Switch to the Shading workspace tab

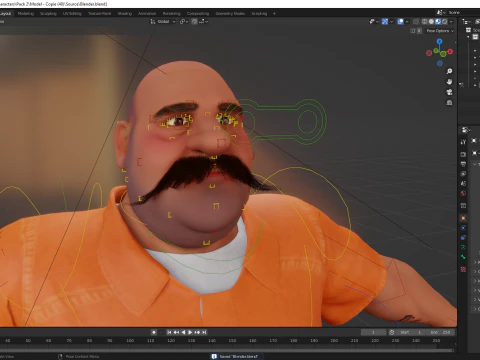pyautogui.click(x=125, y=14)
